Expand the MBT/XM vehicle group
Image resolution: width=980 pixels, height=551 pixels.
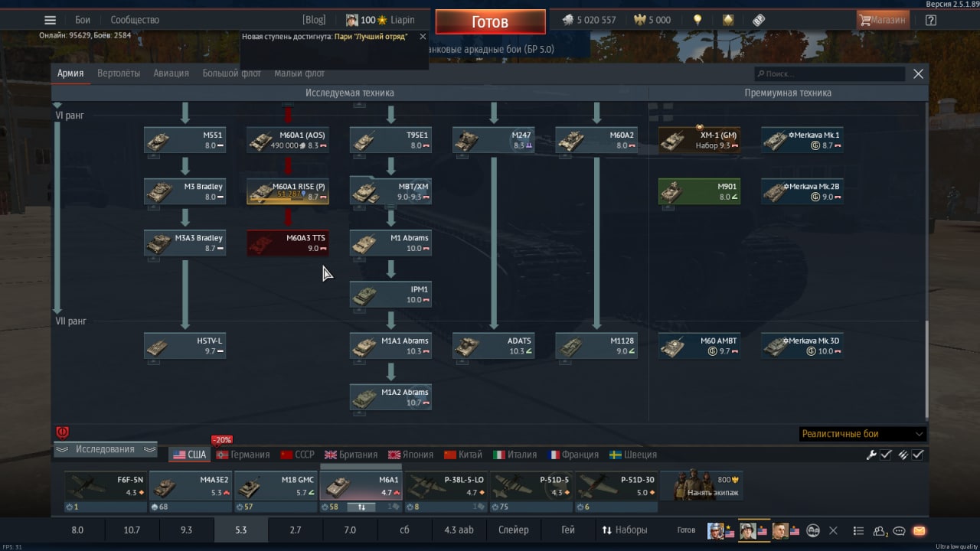pyautogui.click(x=390, y=191)
